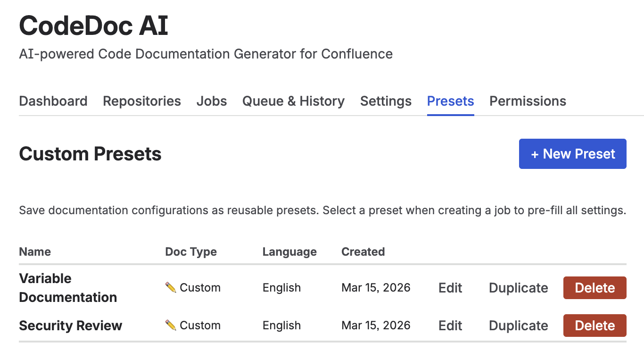
Task: Delete the Variable Documentation preset
Action: 594,287
